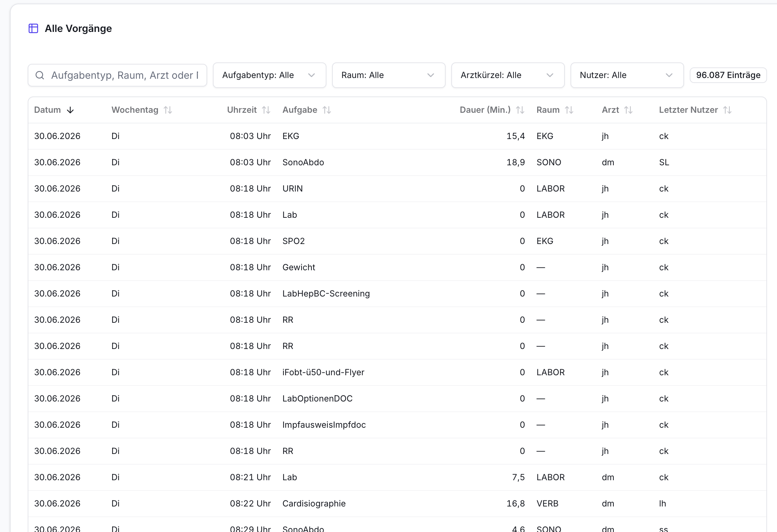
Task: Click the 96.087 Einträge badge
Action: 728,75
